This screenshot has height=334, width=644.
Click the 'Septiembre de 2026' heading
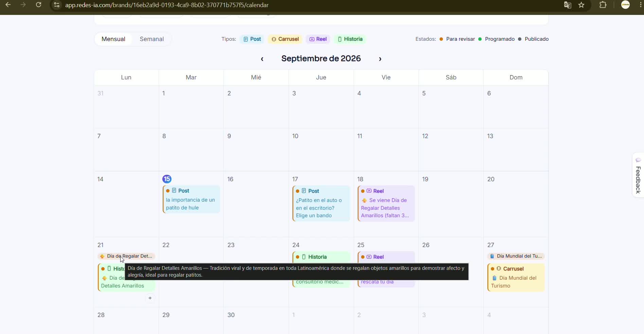[321, 58]
